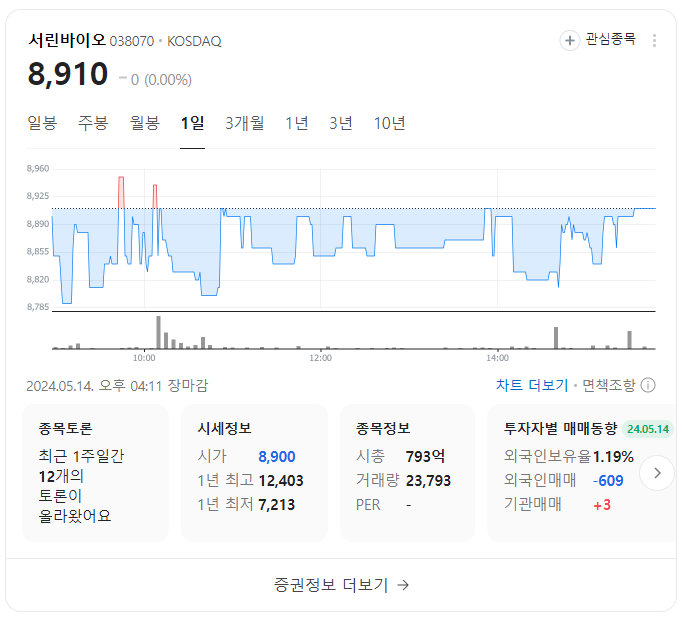Click the 12:00 time axis label

click(321, 358)
